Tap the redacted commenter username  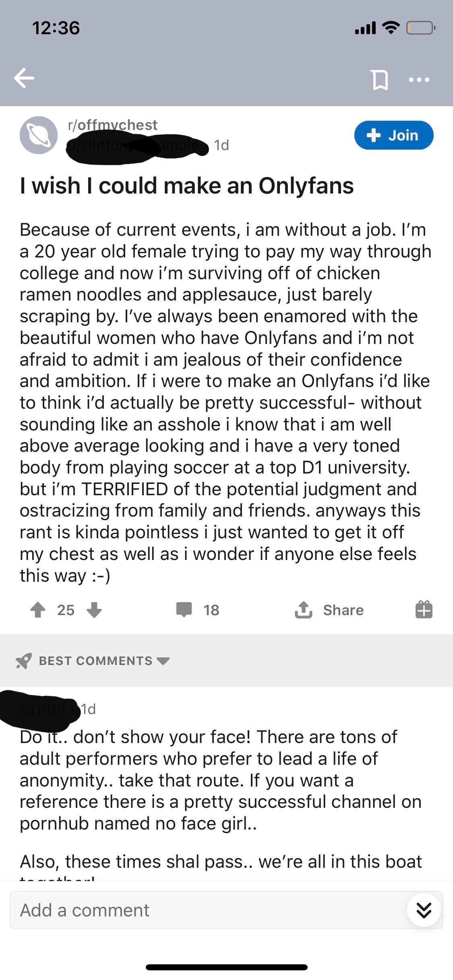point(40,709)
